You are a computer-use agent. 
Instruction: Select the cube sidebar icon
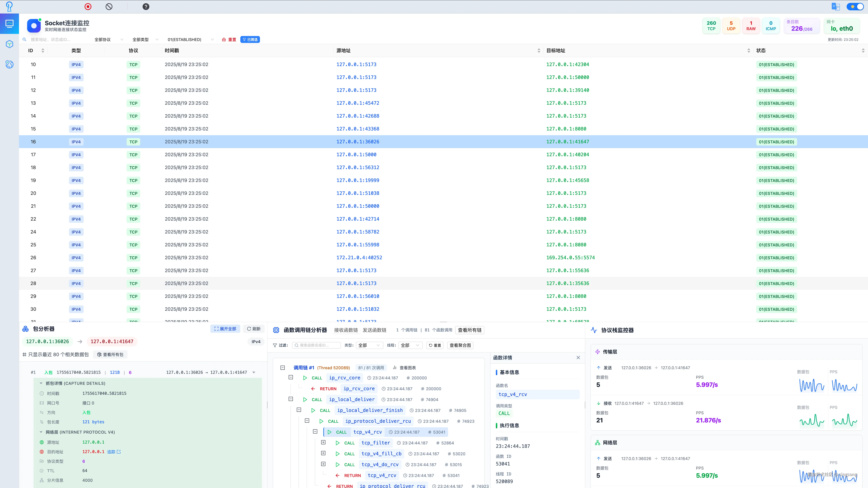pyautogui.click(x=9, y=44)
